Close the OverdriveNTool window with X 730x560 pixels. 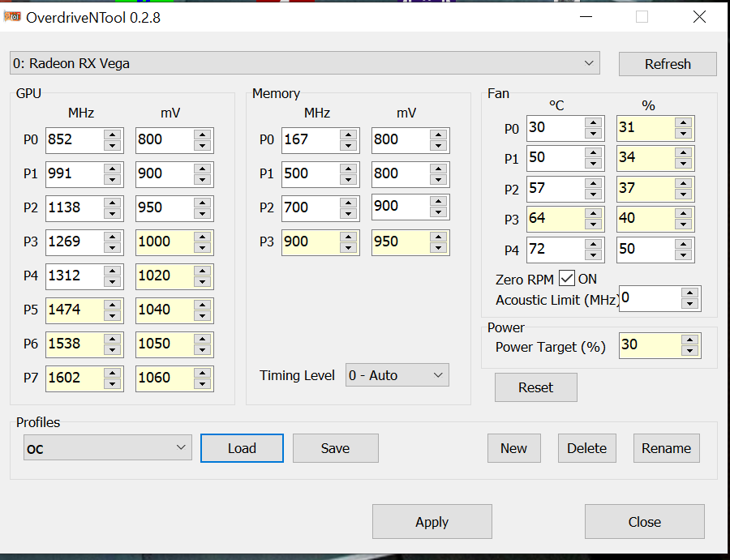pyautogui.click(x=699, y=17)
